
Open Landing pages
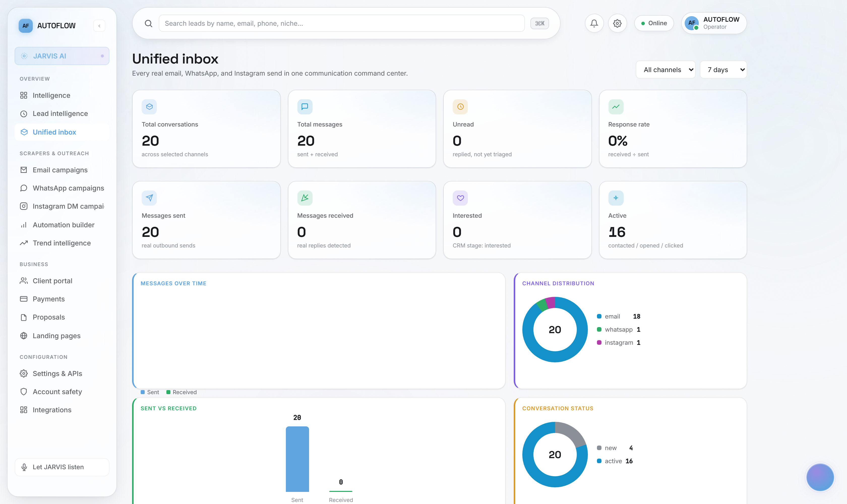point(62,336)
